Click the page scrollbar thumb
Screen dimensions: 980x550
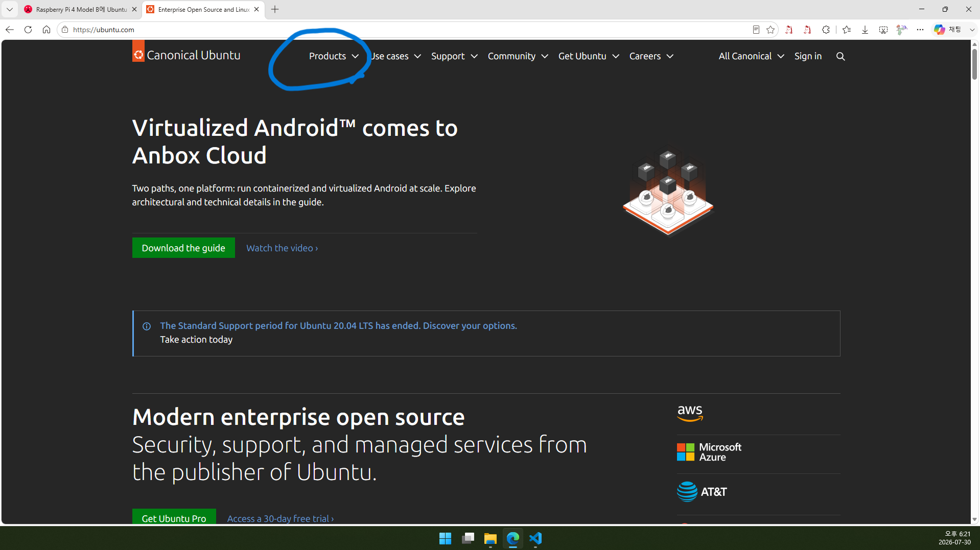(975, 63)
